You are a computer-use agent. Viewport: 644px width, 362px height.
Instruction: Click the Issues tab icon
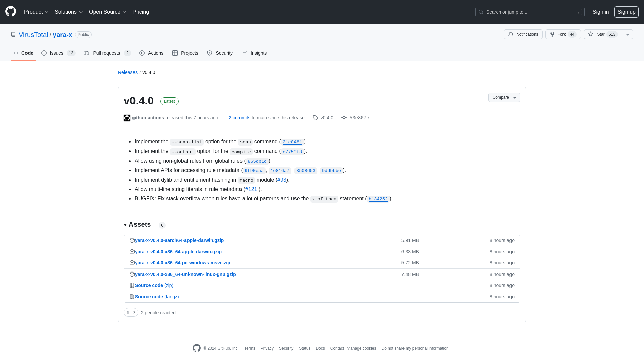44,53
